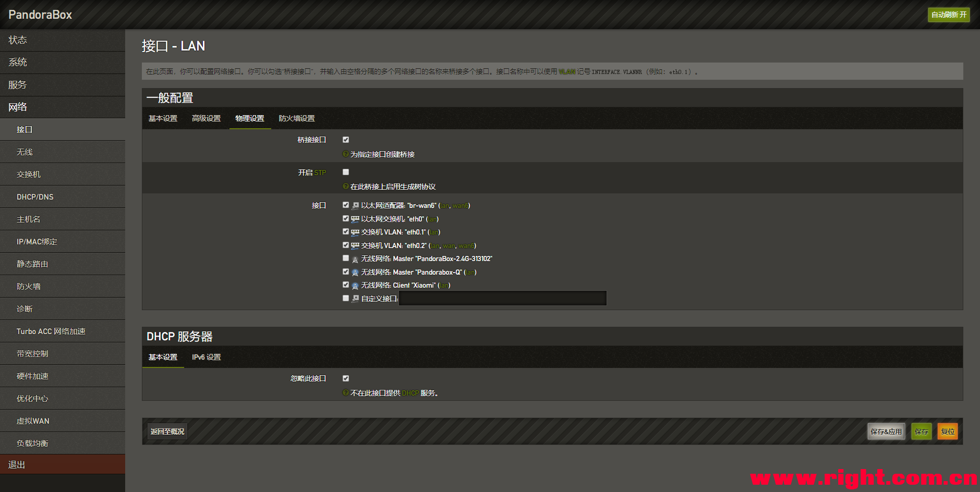Click 退出 to log out
Screen dimensions: 980x492
coord(63,464)
